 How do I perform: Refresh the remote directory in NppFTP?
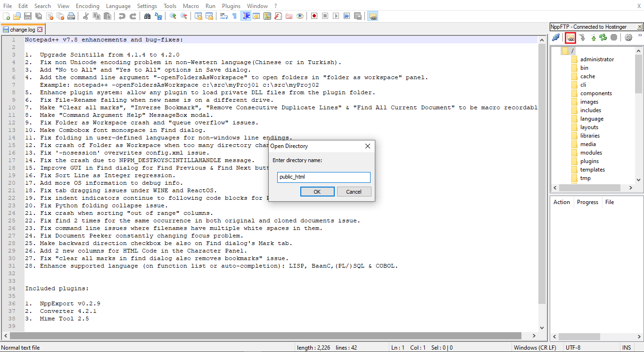pos(603,37)
